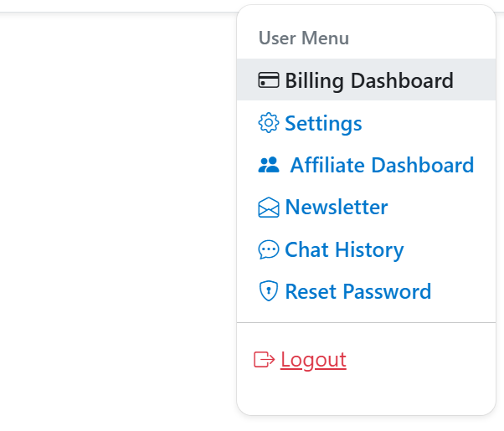The height and width of the screenshot is (431, 504).
Task: Click the people icon for Affiliate Dashboard
Action: click(x=269, y=165)
